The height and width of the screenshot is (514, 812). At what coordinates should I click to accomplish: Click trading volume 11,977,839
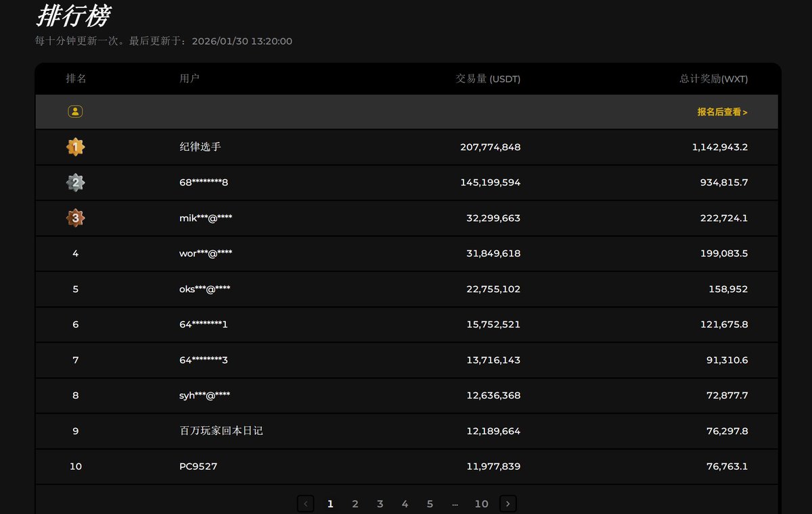tap(493, 466)
